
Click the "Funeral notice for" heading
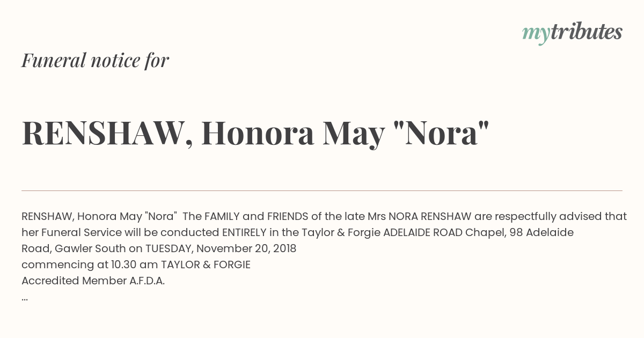click(96, 60)
